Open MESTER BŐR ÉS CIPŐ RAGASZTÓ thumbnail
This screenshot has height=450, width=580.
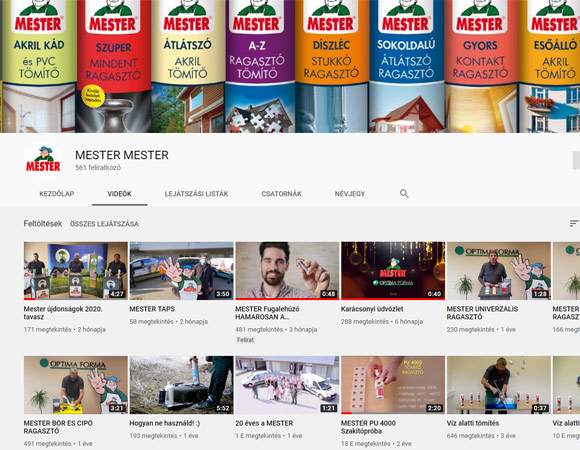click(x=76, y=385)
